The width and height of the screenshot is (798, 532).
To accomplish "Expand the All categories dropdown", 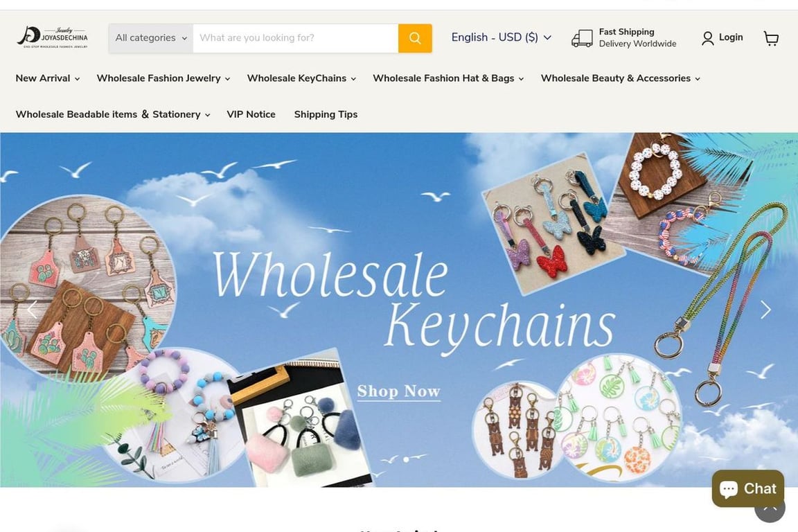I will coord(150,38).
